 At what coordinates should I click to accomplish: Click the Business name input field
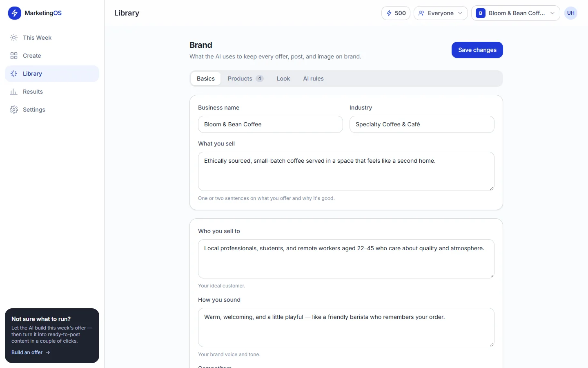270,124
